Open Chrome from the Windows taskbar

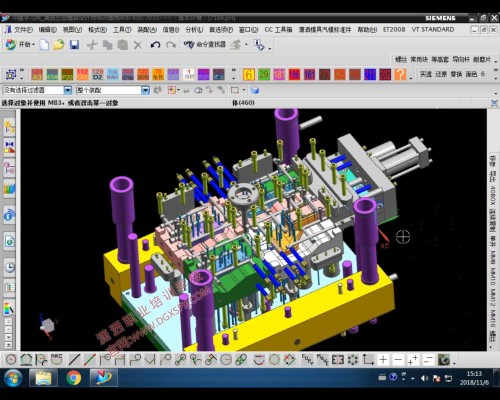73,378
